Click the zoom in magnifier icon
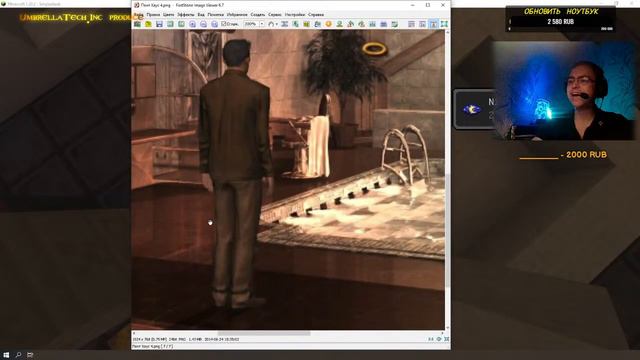 pyautogui.click(x=192, y=24)
